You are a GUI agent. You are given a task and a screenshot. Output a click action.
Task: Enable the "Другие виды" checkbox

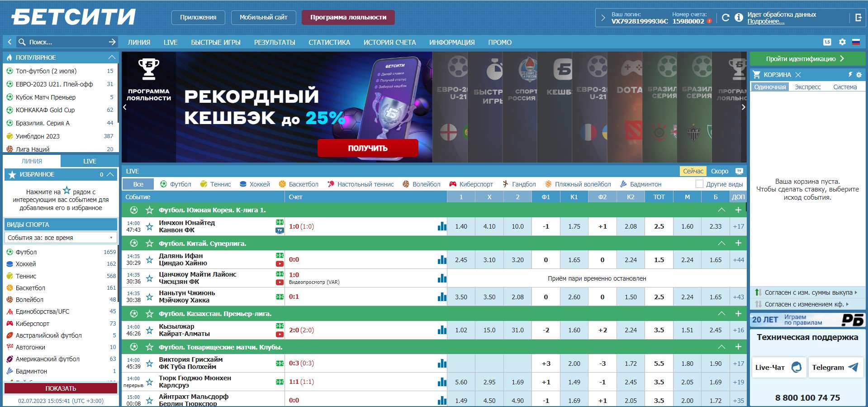click(x=699, y=184)
